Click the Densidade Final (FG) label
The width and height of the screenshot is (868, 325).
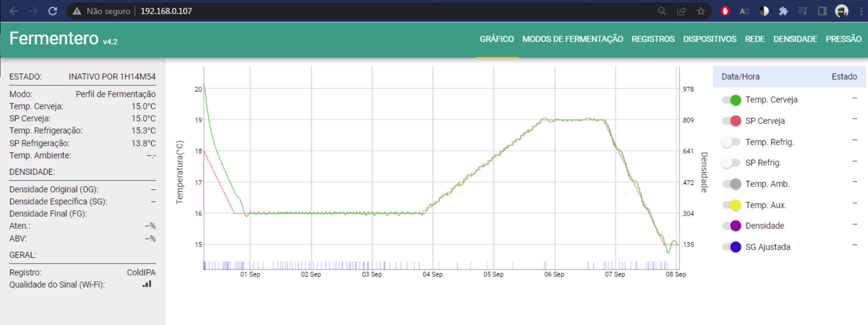pos(48,214)
